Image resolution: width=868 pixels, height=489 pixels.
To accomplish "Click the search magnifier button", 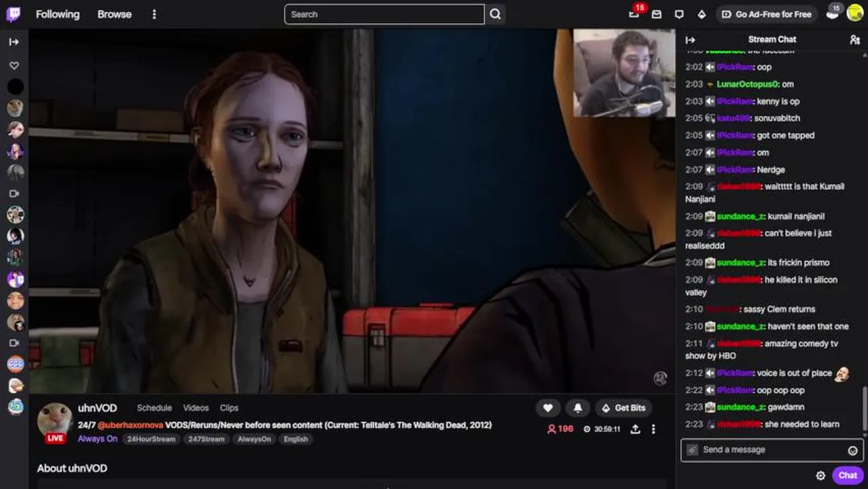I will coord(495,14).
